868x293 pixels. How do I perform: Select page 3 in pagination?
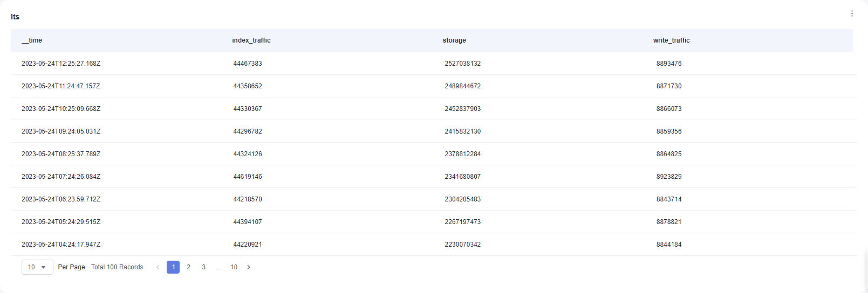[x=203, y=267]
